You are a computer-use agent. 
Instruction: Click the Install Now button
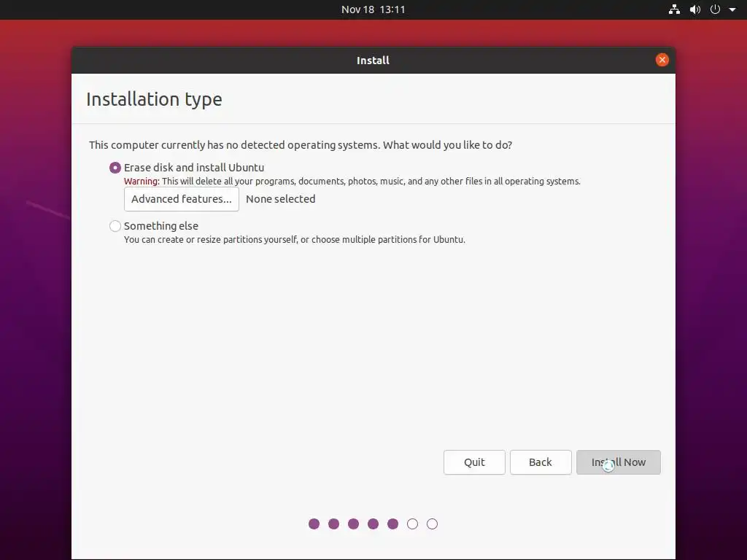619,462
